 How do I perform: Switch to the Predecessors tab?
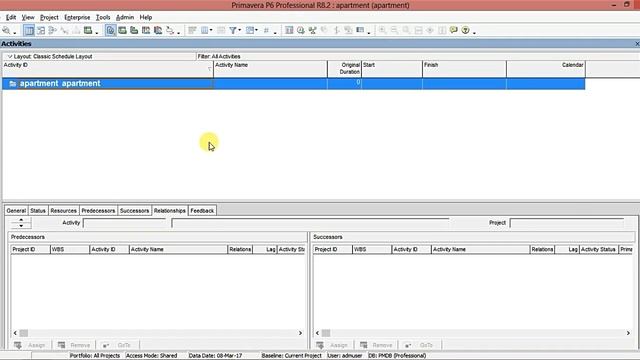click(x=98, y=211)
